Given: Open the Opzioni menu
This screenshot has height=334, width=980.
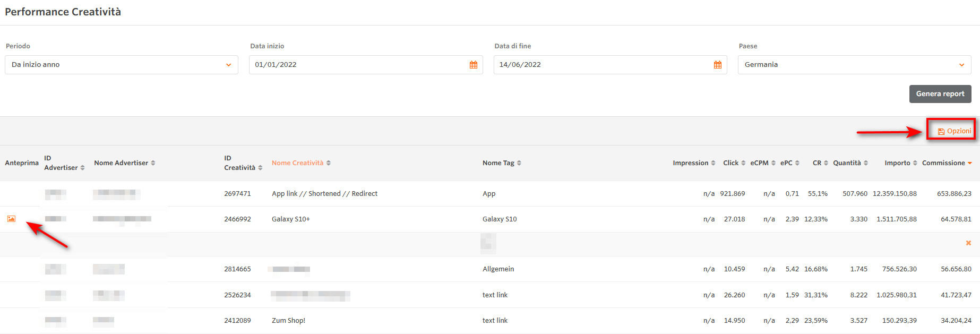Looking at the screenshot, I should click(x=955, y=131).
